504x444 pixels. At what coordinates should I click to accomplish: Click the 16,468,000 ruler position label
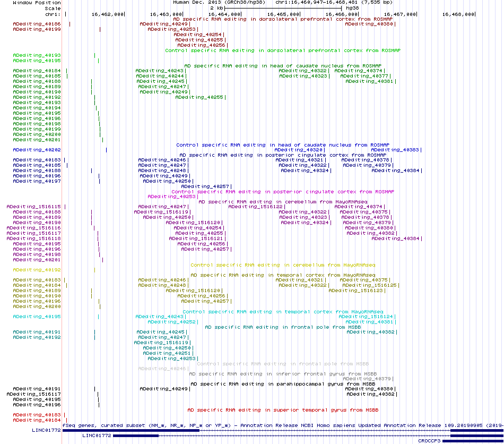pos(458,14)
